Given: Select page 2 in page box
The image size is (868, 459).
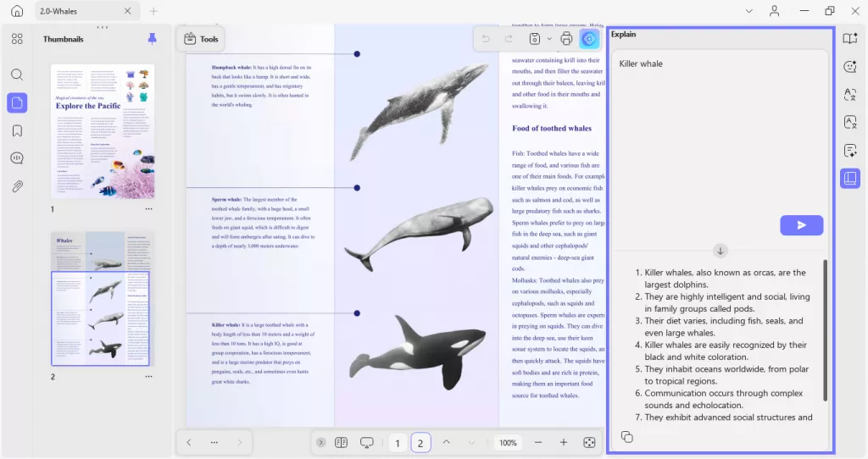Looking at the screenshot, I should point(420,443).
